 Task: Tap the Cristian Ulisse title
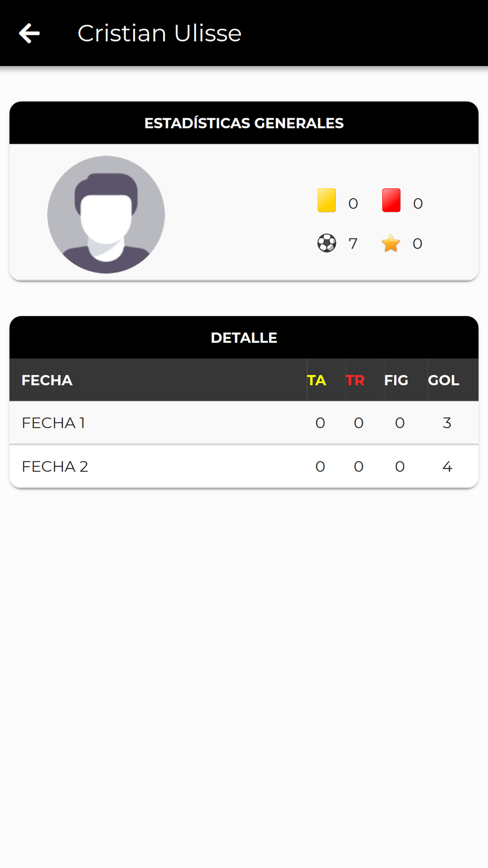160,33
